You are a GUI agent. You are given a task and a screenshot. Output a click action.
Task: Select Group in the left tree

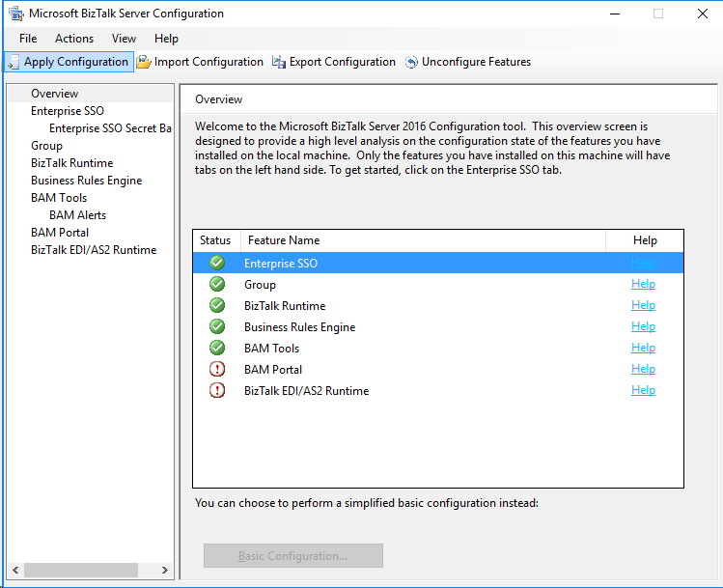(46, 146)
